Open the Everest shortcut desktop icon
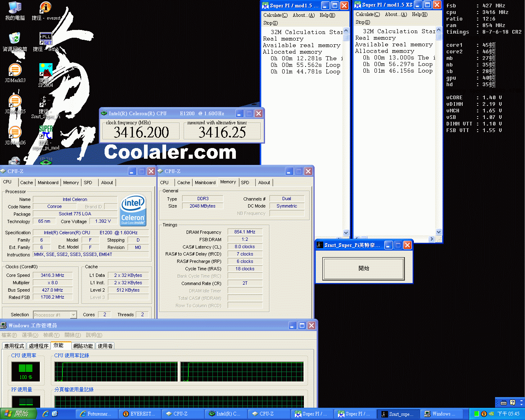The width and height of the screenshot is (525, 420). (46, 11)
